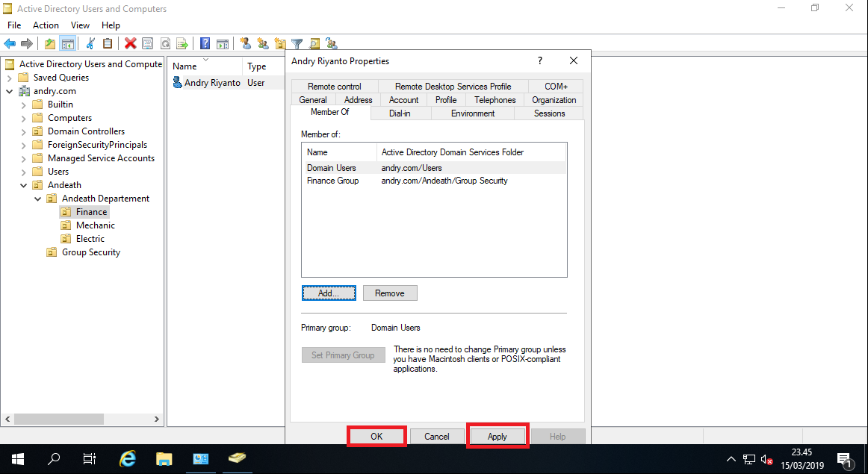Click OK in Properties dialog
The image size is (868, 474).
pos(376,437)
